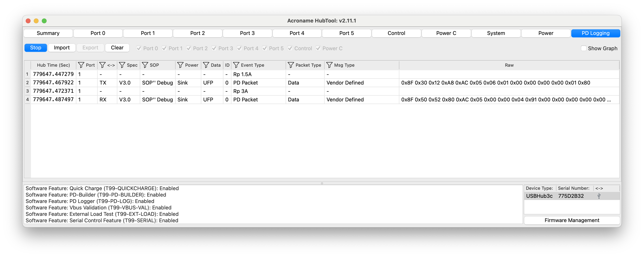Click the Import button
This screenshot has height=257, width=644.
62,48
